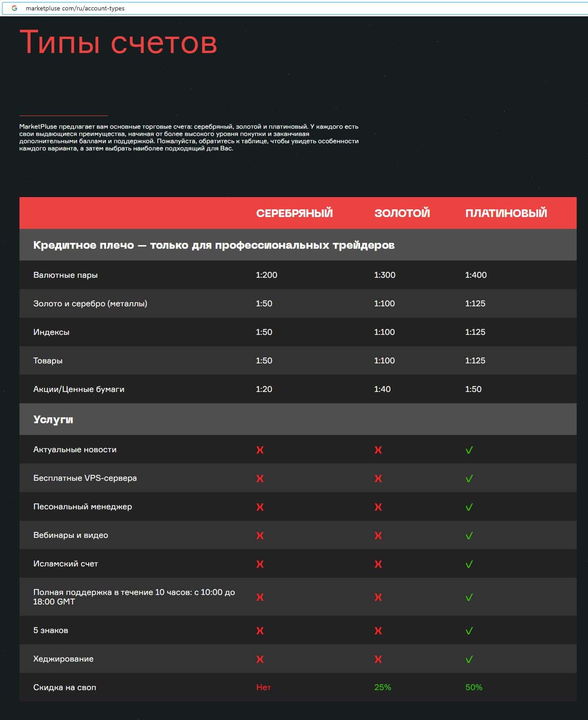Click the green checkmark for Актуальные новости
Image resolution: width=588 pixels, height=720 pixels.
[469, 450]
